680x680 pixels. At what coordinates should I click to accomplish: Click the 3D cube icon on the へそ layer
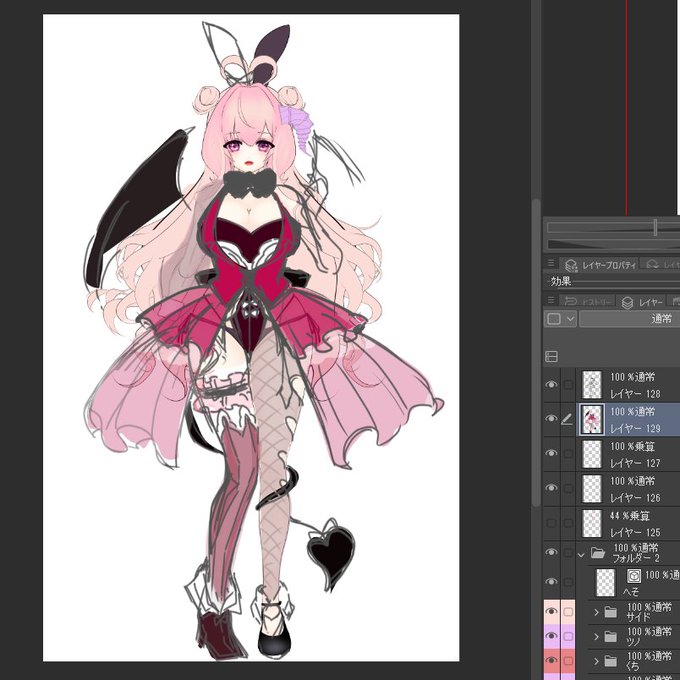coord(633,576)
